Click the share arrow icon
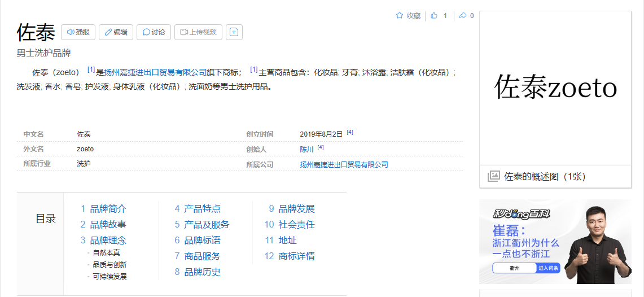The height and width of the screenshot is (297, 644). 462,16
